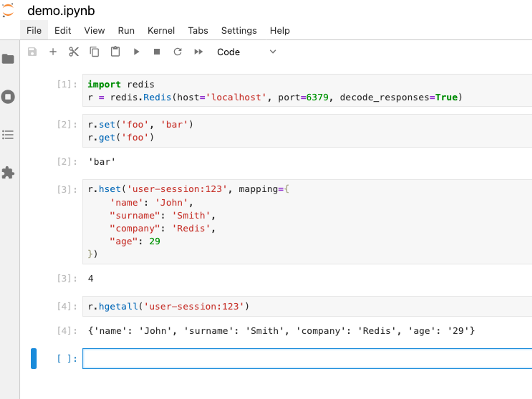Open the table of contents sidebar
Screen dimensions: 532x399
point(8,135)
